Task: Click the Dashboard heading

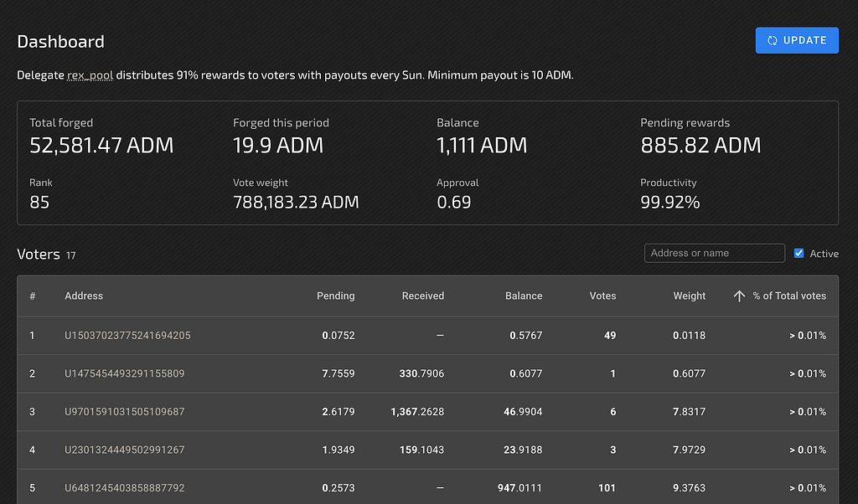Action: tap(60, 42)
